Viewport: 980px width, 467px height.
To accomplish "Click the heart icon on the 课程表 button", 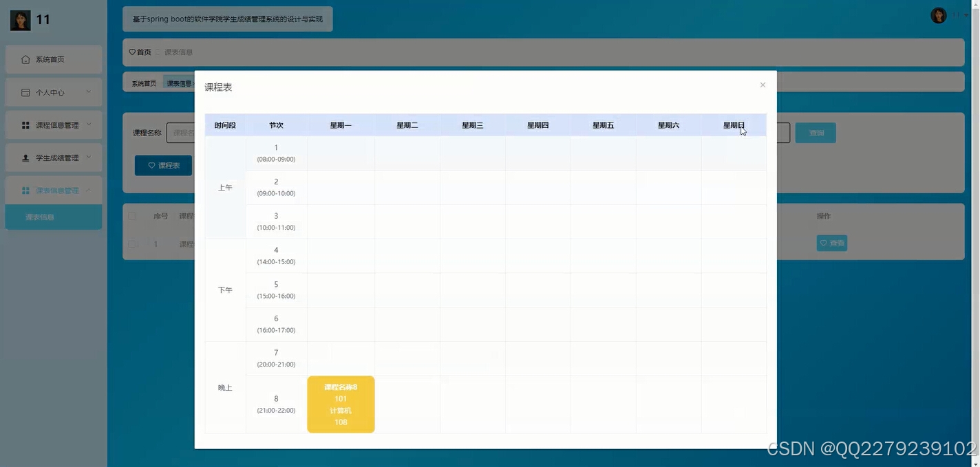I will pos(152,165).
